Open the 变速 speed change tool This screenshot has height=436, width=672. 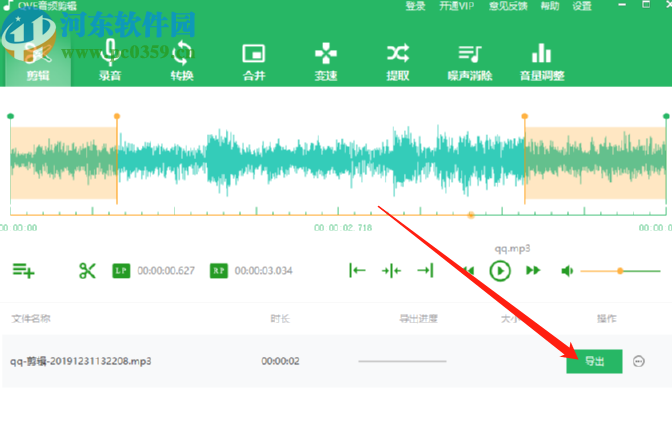[x=326, y=61]
